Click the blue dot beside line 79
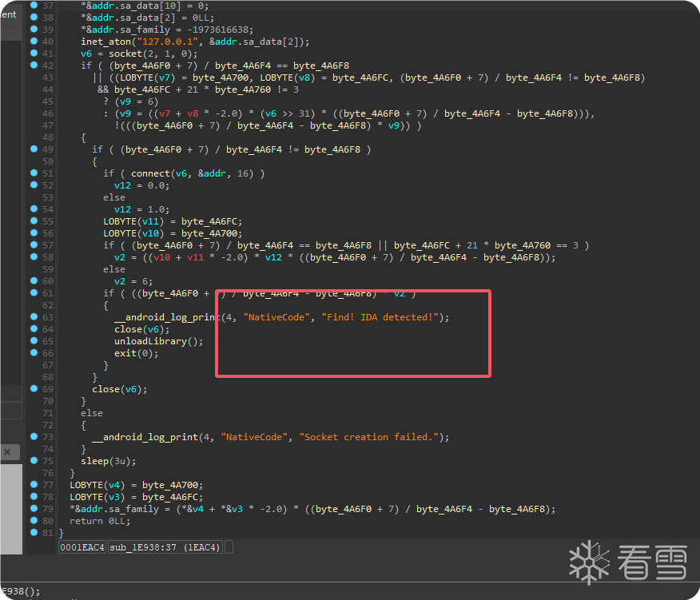The image size is (700, 600). coord(34,508)
